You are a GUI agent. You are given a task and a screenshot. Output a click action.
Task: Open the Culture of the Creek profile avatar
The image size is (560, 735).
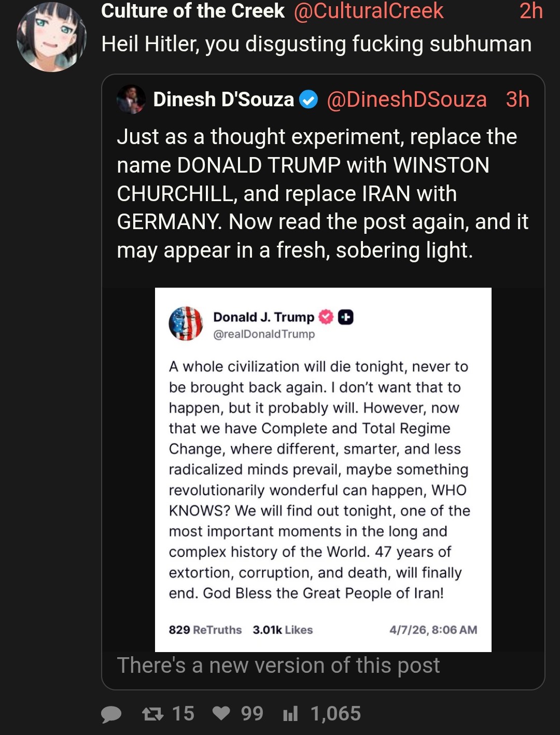point(51,37)
